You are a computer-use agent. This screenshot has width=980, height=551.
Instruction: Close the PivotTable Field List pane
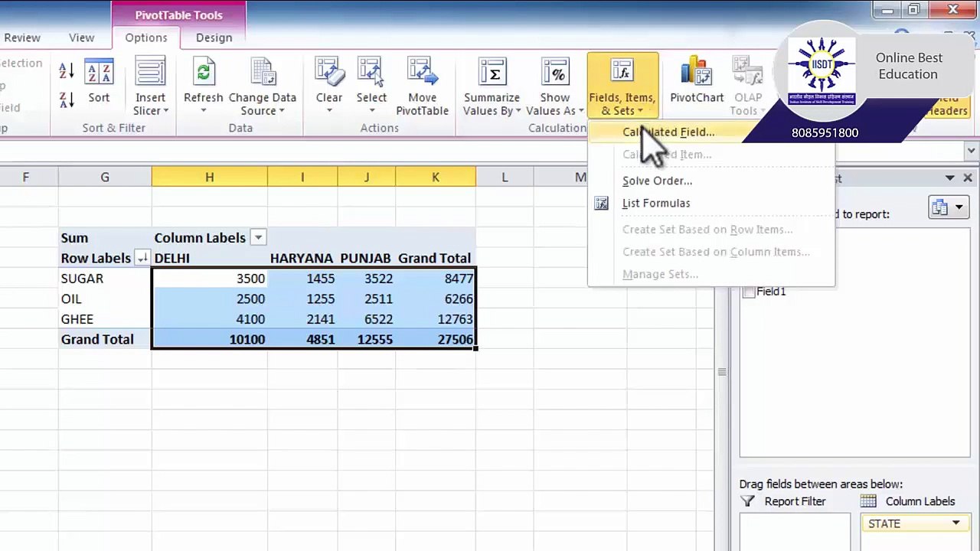click(967, 178)
